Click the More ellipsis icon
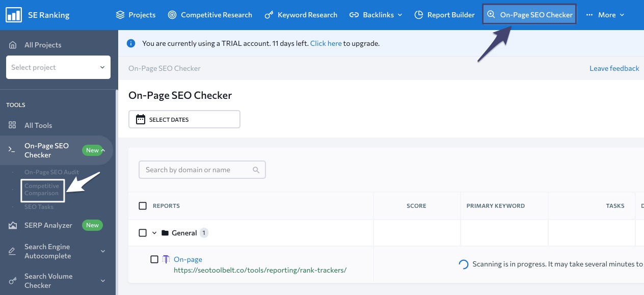This screenshot has height=295, width=644. coord(589,15)
